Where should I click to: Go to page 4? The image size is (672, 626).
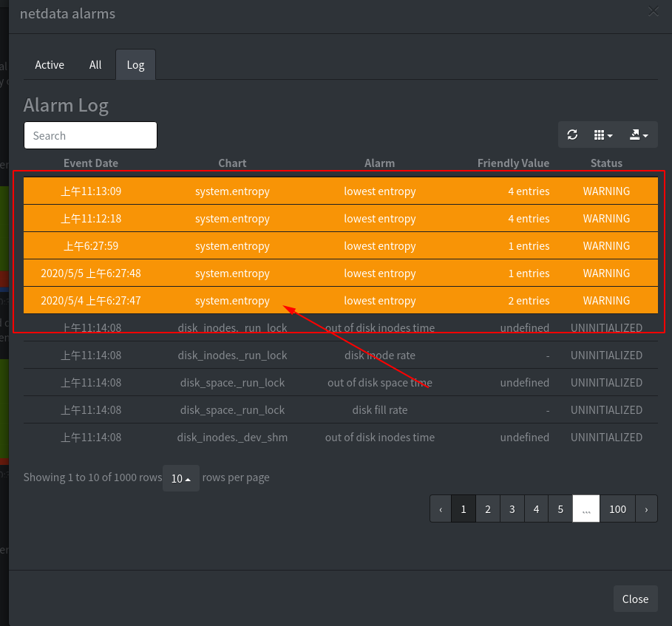tap(536, 509)
